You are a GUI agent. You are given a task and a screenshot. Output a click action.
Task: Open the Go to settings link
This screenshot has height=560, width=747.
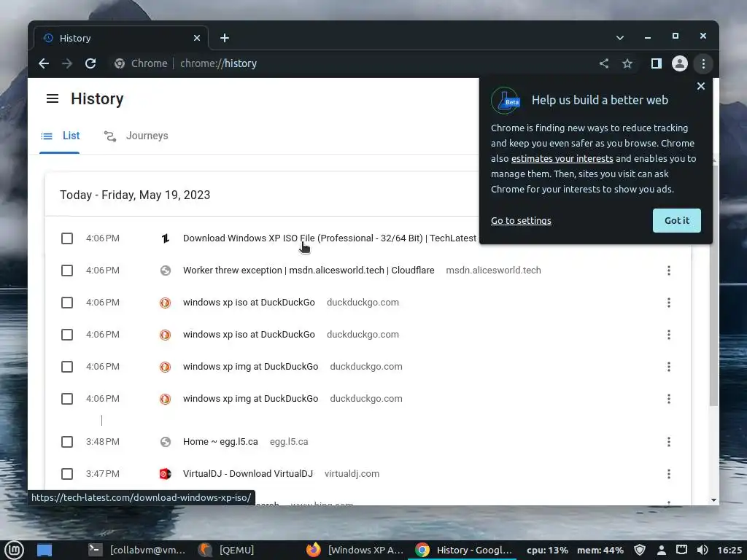[x=521, y=220]
